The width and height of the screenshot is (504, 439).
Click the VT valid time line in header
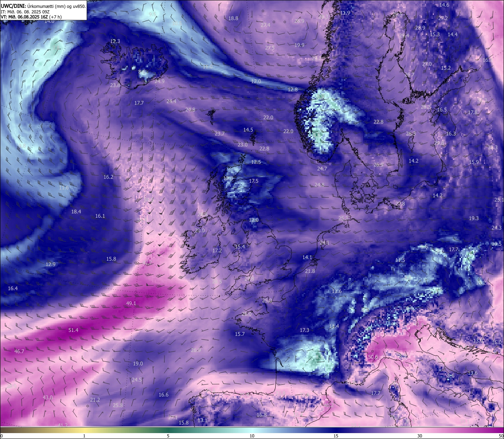point(31,17)
